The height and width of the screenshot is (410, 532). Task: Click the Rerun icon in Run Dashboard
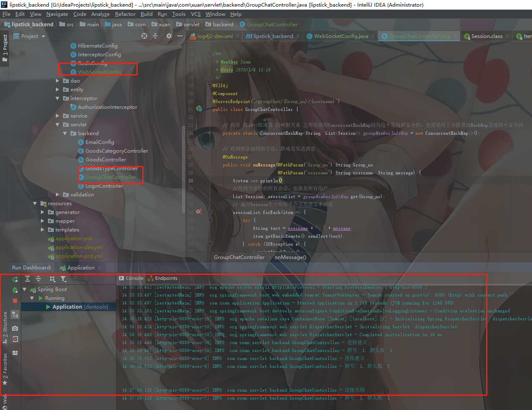point(15,279)
